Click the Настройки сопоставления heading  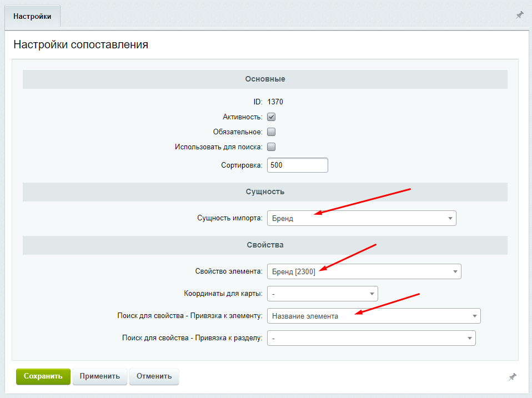[81, 44]
